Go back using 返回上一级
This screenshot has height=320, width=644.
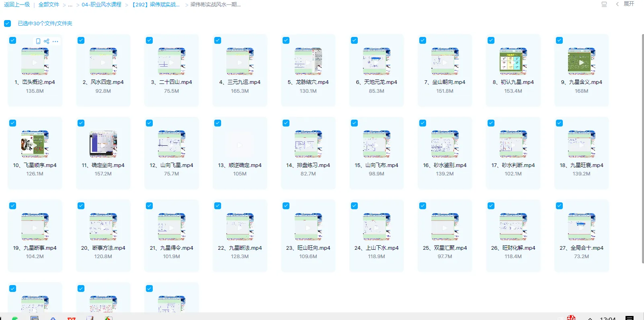click(x=17, y=5)
